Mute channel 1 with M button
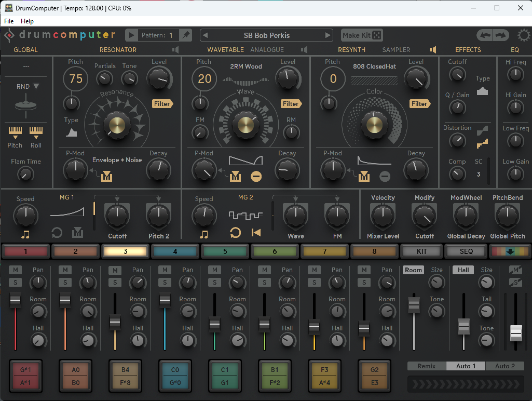532x401 pixels. click(x=15, y=270)
